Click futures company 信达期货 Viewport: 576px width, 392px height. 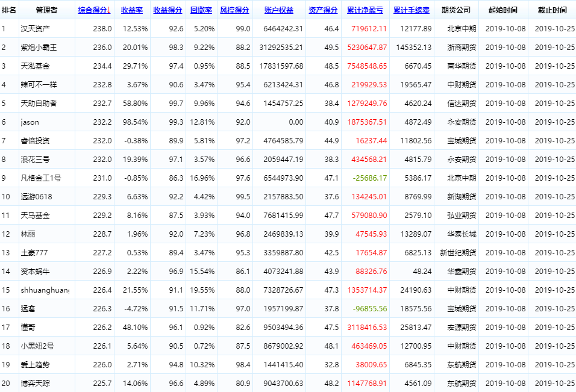tap(462, 104)
